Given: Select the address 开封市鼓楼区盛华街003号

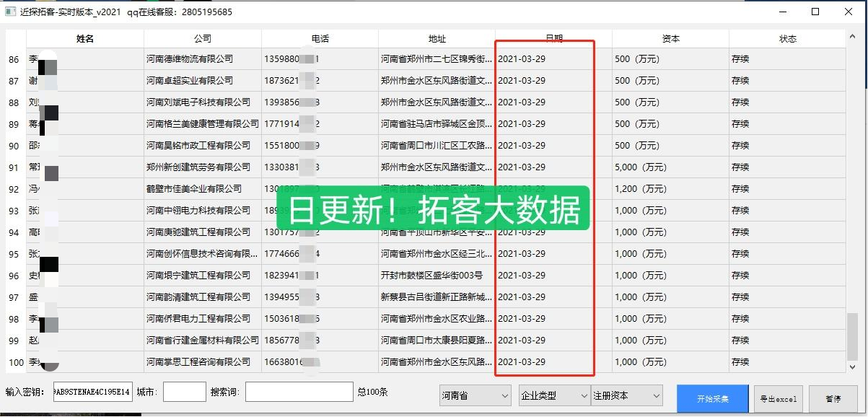Looking at the screenshot, I should 437,276.
